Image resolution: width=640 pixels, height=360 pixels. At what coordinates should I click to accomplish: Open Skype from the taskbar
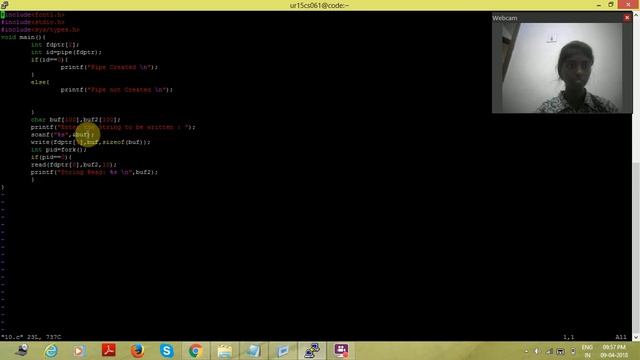pyautogui.click(x=167, y=351)
